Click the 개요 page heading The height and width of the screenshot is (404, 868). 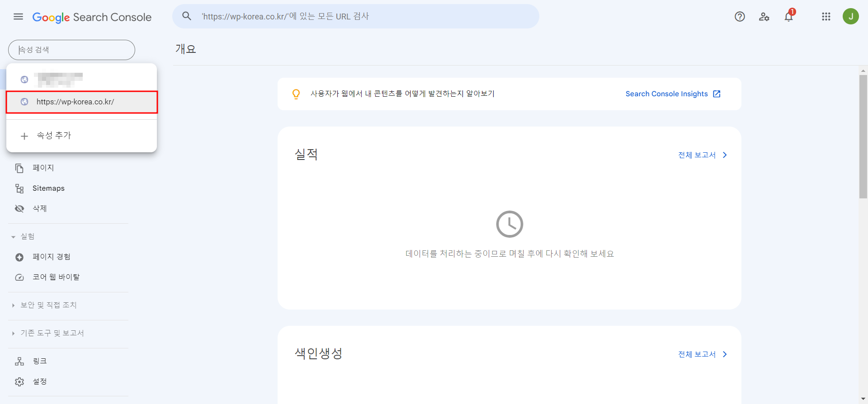(186, 49)
